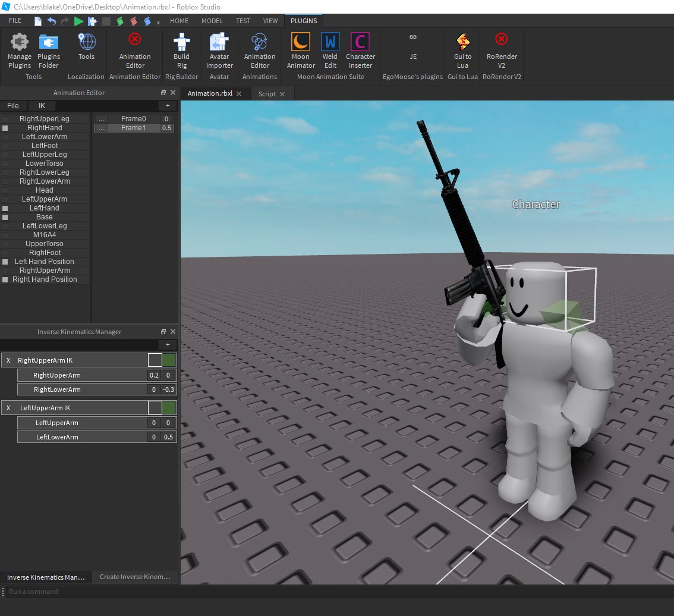Open the Gui to Lua plugin
Viewport: 674px width, 616px height.
click(x=462, y=51)
